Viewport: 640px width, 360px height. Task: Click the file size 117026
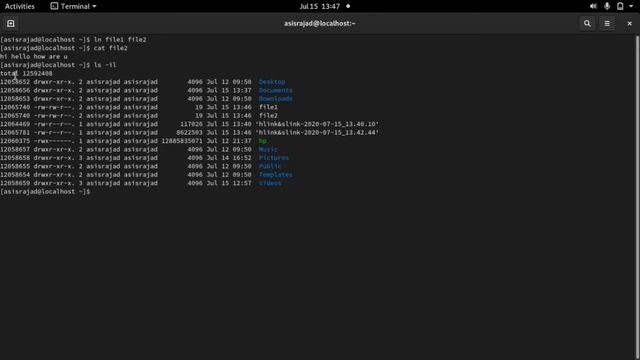(191, 124)
